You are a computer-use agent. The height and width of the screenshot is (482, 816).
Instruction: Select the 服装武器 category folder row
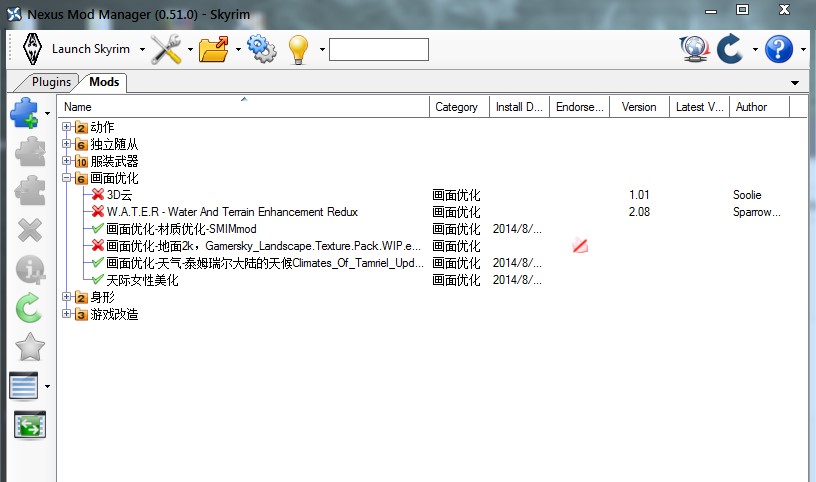pyautogui.click(x=106, y=161)
